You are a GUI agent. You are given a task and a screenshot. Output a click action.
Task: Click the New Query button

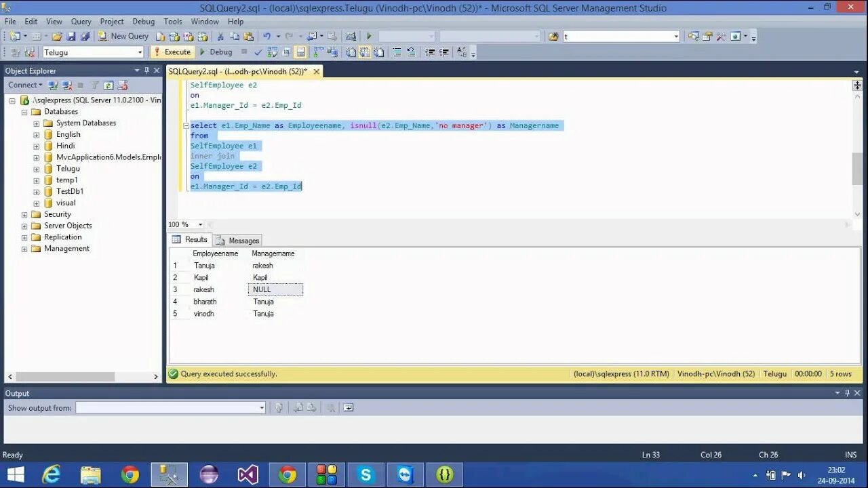[x=123, y=36]
